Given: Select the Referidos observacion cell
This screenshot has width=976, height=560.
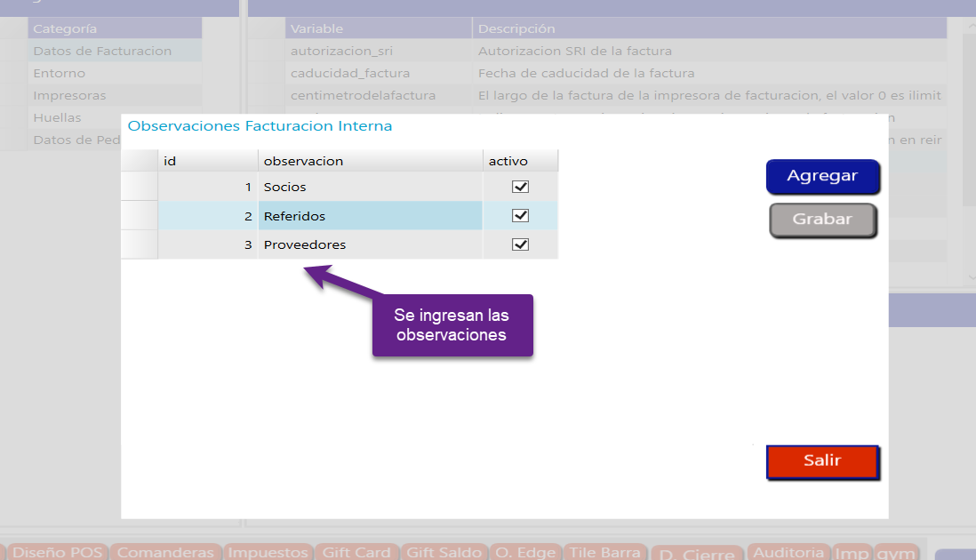Looking at the screenshot, I should coord(370,216).
